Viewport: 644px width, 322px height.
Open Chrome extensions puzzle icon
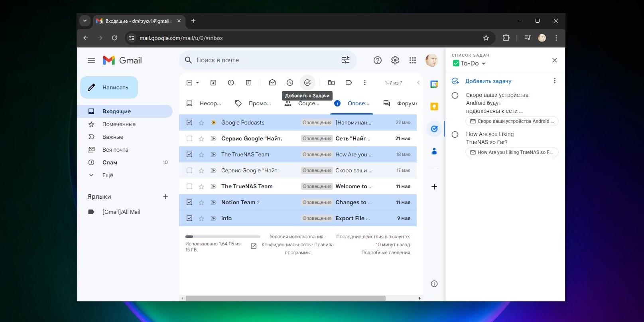pyautogui.click(x=506, y=38)
